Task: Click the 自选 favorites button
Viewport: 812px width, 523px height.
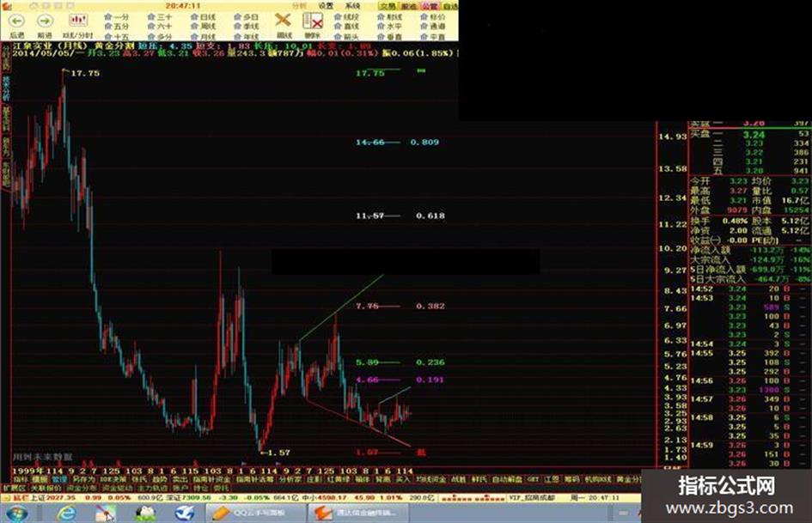Action: point(450,6)
